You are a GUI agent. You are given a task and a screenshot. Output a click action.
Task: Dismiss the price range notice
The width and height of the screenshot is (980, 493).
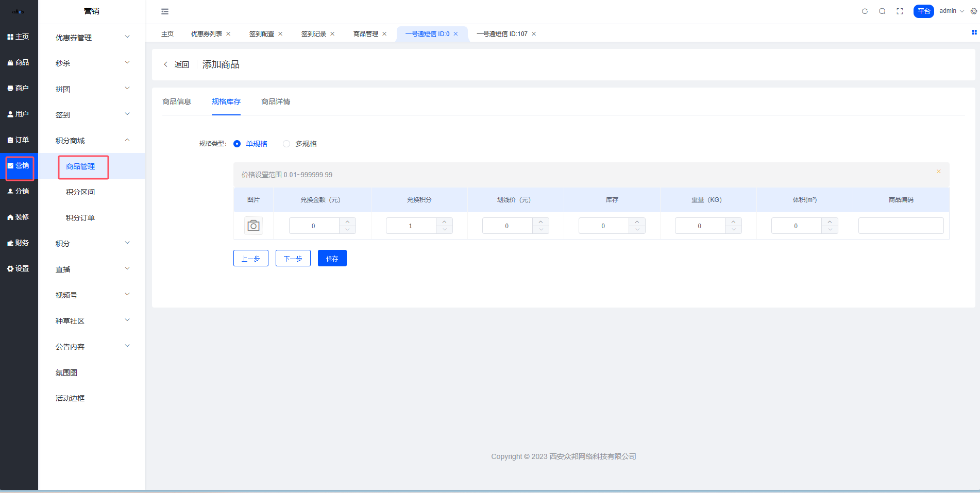click(x=938, y=172)
